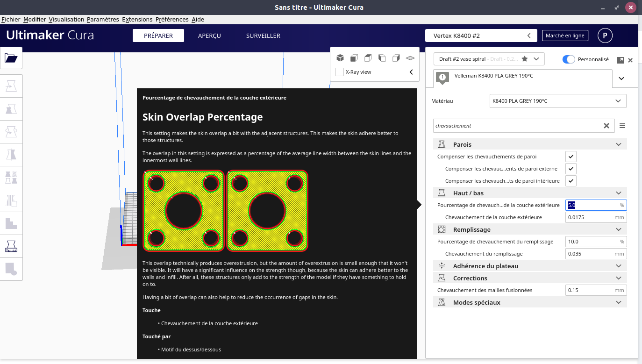This screenshot has width=642, height=364.
Task: Click the profile favorite star icon
Action: (525, 59)
